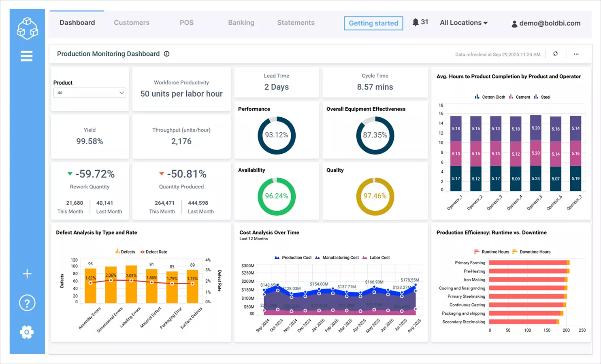
Task: Open notifications via the bell icon
Action: 416,22
